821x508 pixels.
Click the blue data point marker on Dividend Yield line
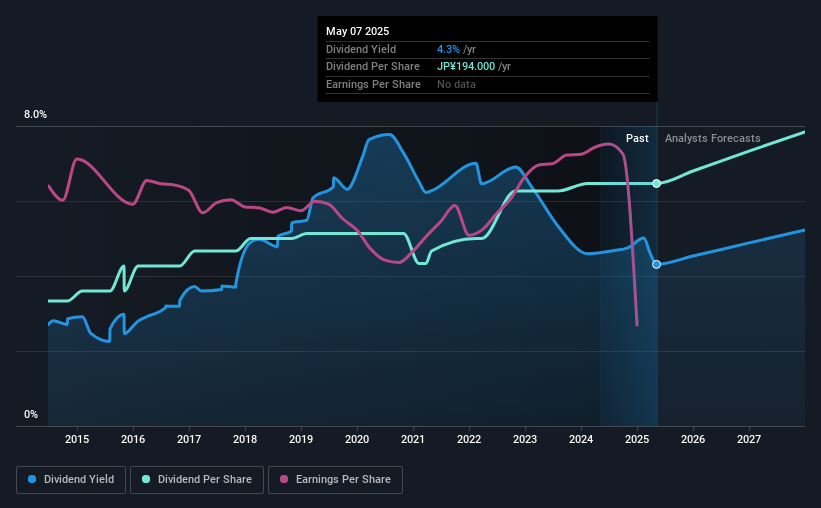coord(656,264)
